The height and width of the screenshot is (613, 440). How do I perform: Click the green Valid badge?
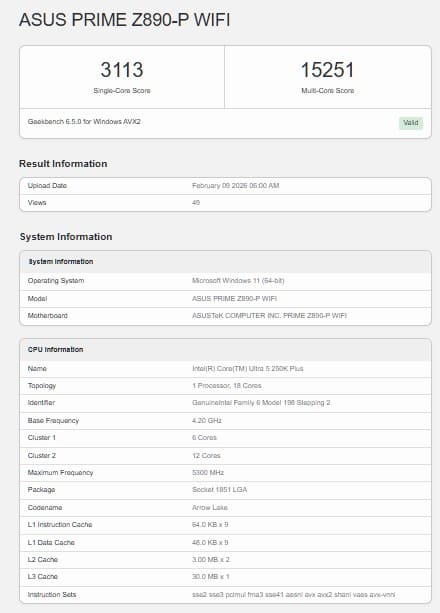point(411,123)
